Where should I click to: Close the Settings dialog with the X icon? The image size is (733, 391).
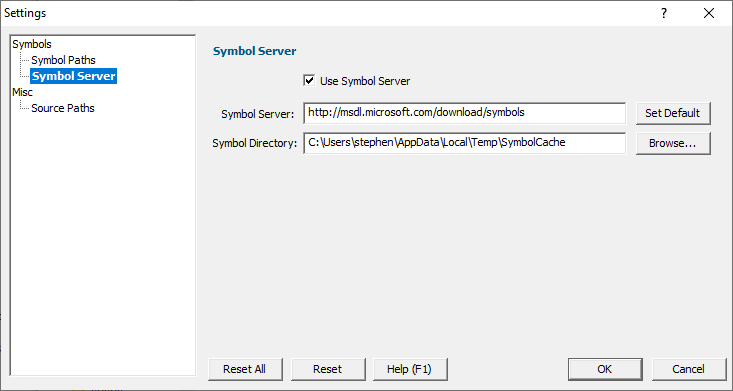(709, 13)
